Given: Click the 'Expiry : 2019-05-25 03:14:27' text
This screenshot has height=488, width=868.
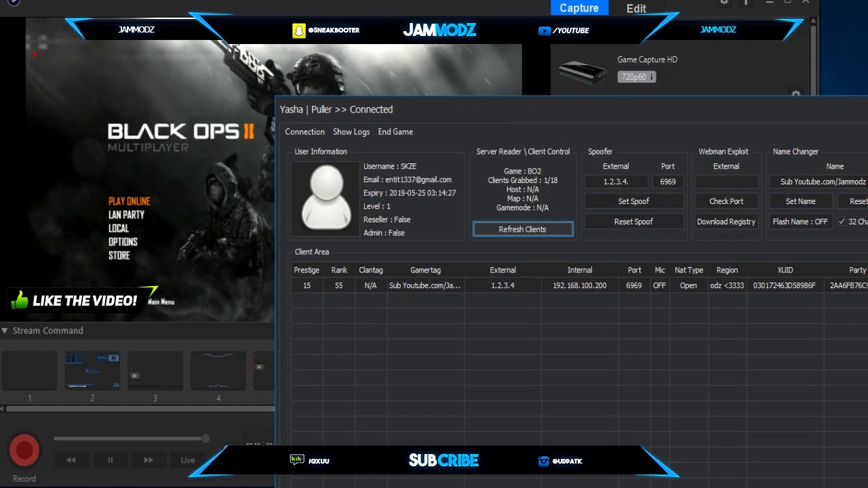Looking at the screenshot, I should pos(410,193).
